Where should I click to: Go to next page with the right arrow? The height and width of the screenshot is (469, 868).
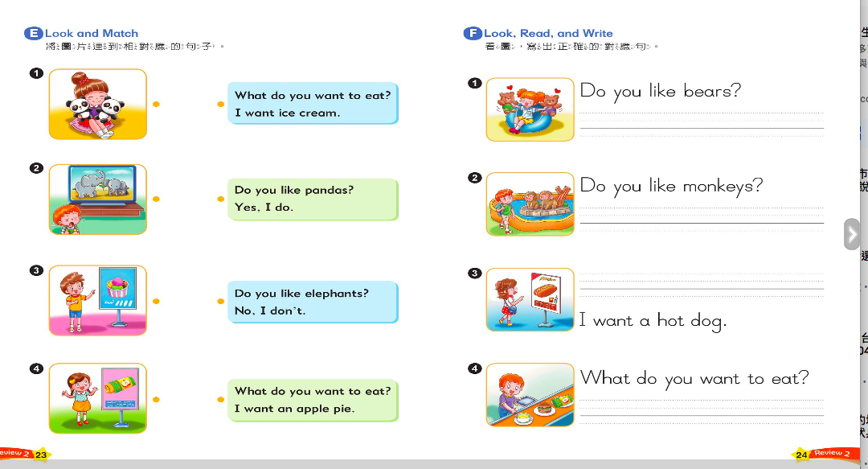852,234
